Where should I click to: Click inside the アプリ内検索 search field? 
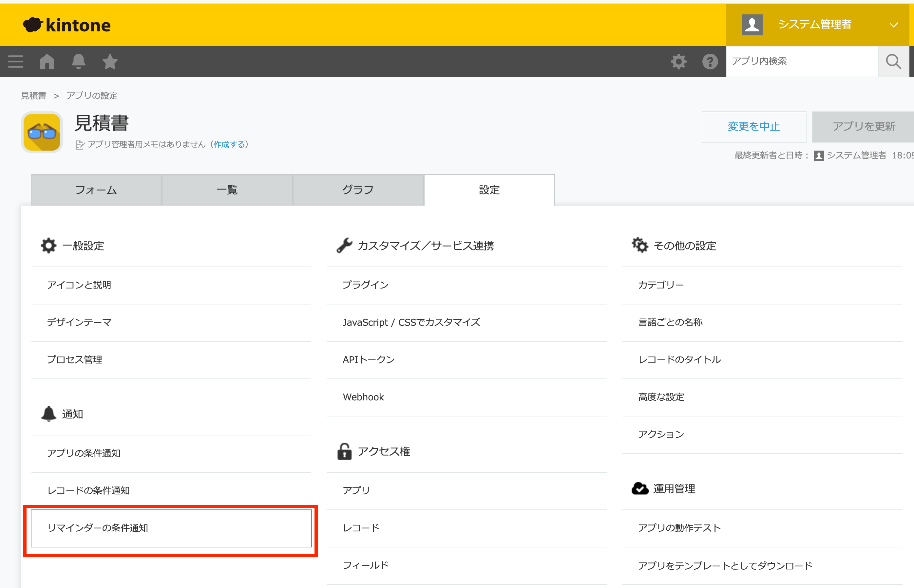[802, 61]
